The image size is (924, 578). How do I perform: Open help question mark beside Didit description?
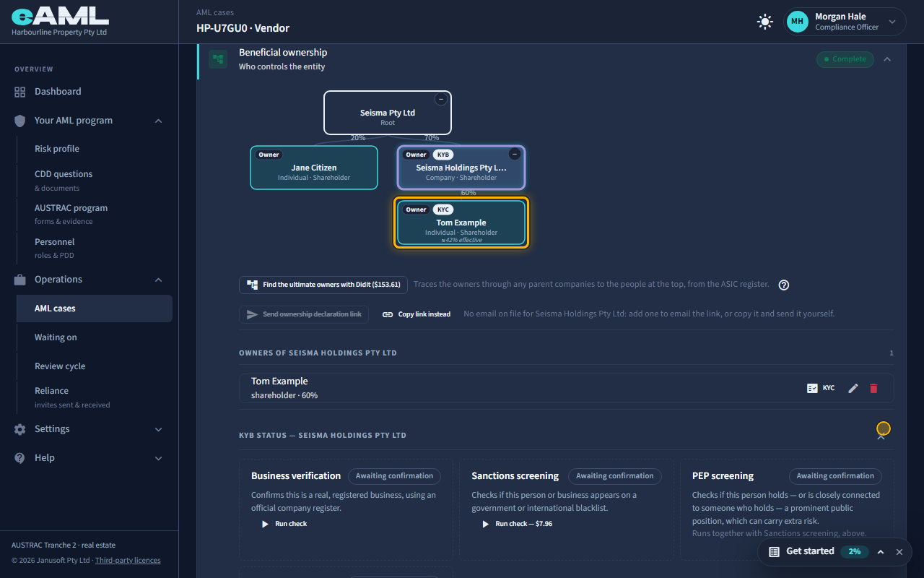point(784,285)
